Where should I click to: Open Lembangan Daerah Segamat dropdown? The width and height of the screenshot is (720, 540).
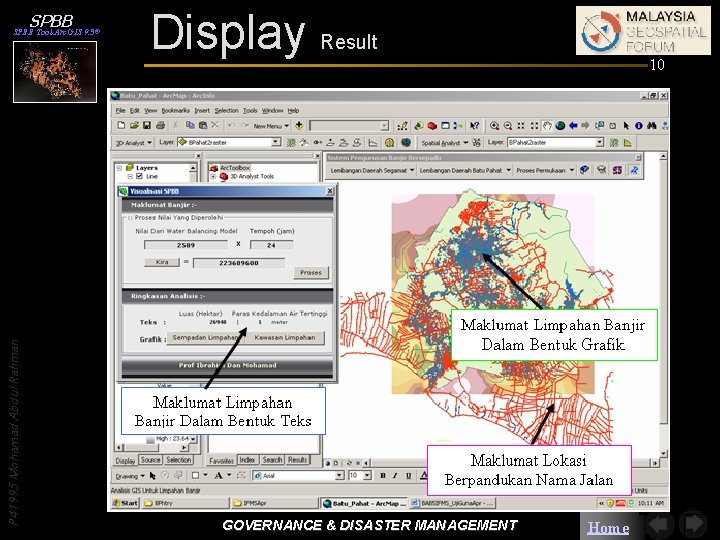pos(372,170)
